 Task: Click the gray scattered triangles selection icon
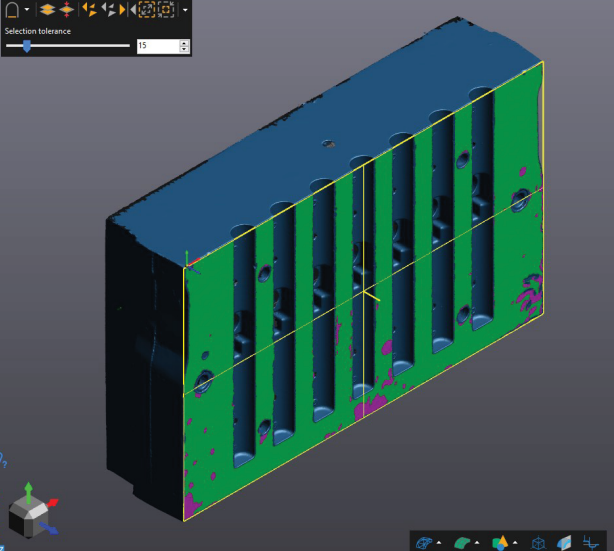pyautogui.click(x=109, y=9)
